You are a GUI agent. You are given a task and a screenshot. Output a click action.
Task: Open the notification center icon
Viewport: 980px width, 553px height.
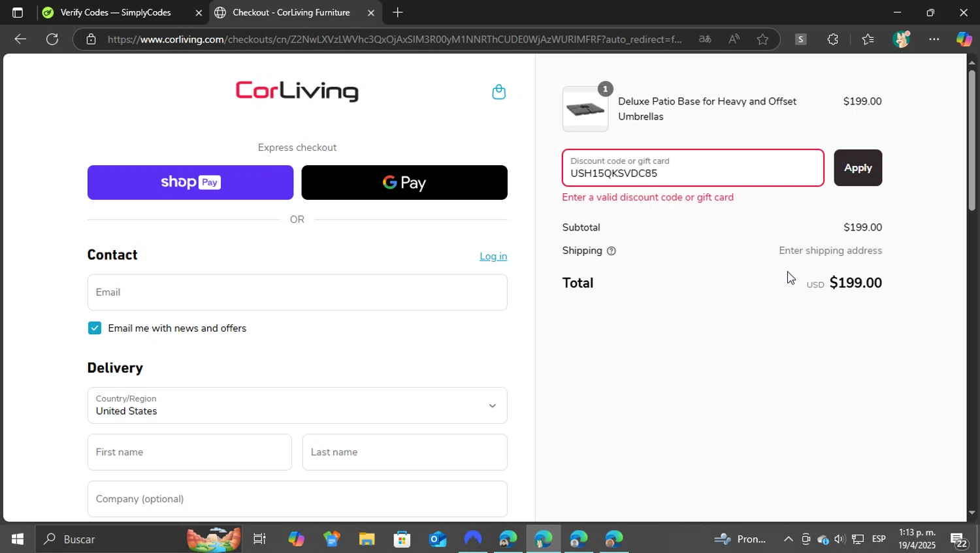click(x=959, y=540)
